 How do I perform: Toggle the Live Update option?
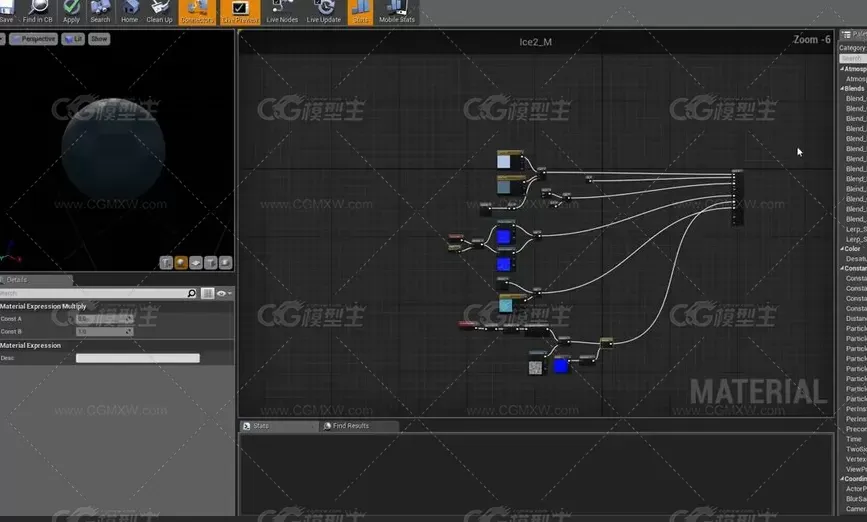323,12
